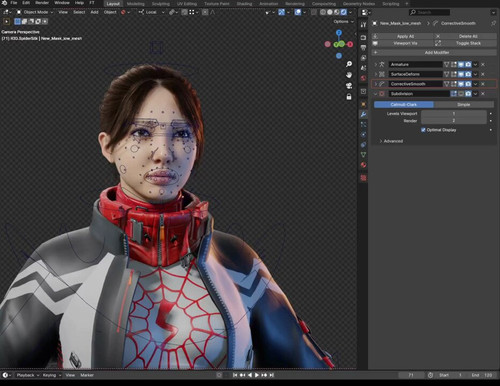Image resolution: width=500 pixels, height=386 pixels.
Task: Click the play animation button
Action: click(x=257, y=375)
